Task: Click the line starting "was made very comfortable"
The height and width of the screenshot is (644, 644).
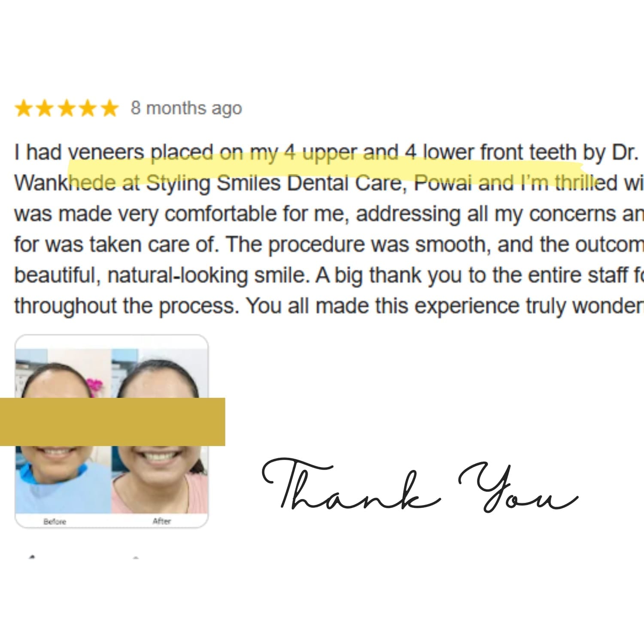Action: pos(329,214)
